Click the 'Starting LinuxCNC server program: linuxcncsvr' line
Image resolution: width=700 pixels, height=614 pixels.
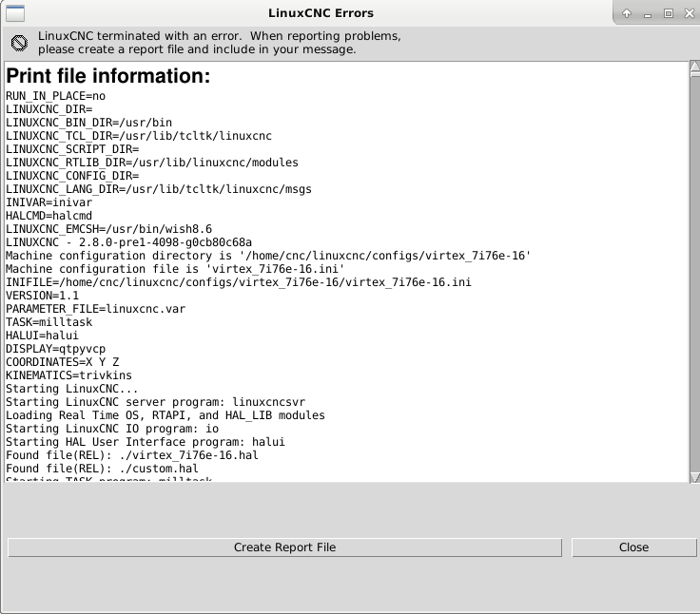click(156, 402)
